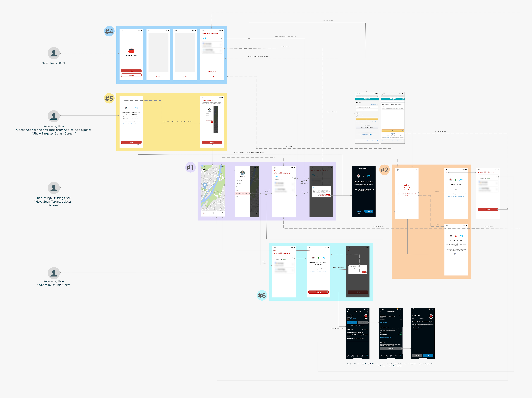Select the last onboarding page indicator dot
The width and height of the screenshot is (532, 398).
tap(213, 77)
